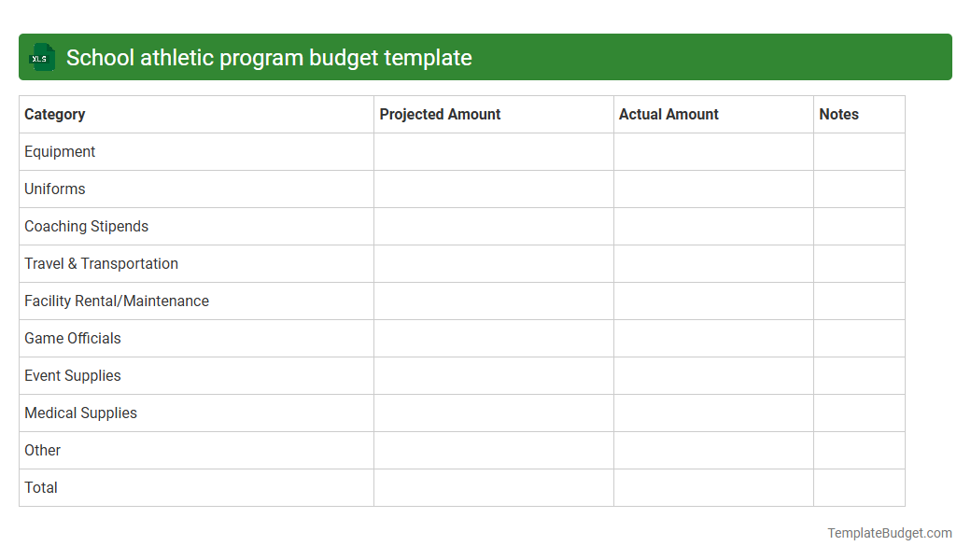Screen dimensions: 971x560
Task: Select the Uniforms row label
Action: pos(54,189)
